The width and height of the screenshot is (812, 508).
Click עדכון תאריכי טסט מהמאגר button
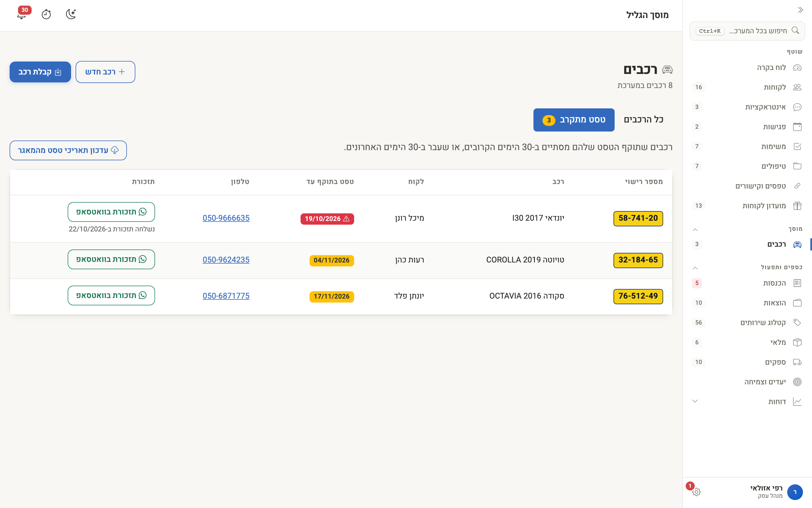click(x=68, y=150)
